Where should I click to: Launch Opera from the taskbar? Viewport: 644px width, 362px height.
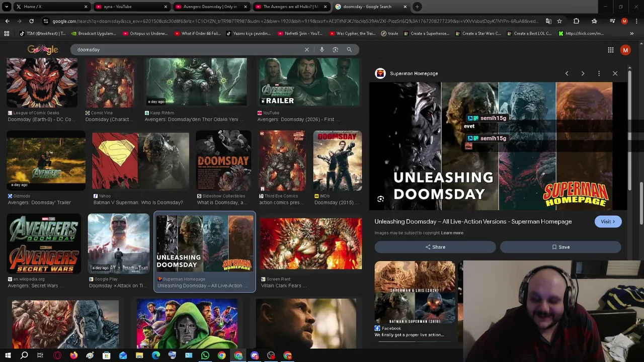[x=57, y=355]
